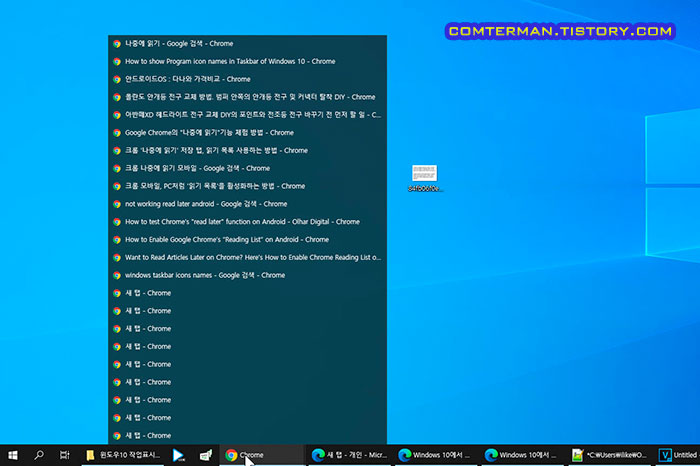Switch to '나중에 읽기 - Google 검색' Chrome window
The image size is (700, 466).
pos(247,44)
